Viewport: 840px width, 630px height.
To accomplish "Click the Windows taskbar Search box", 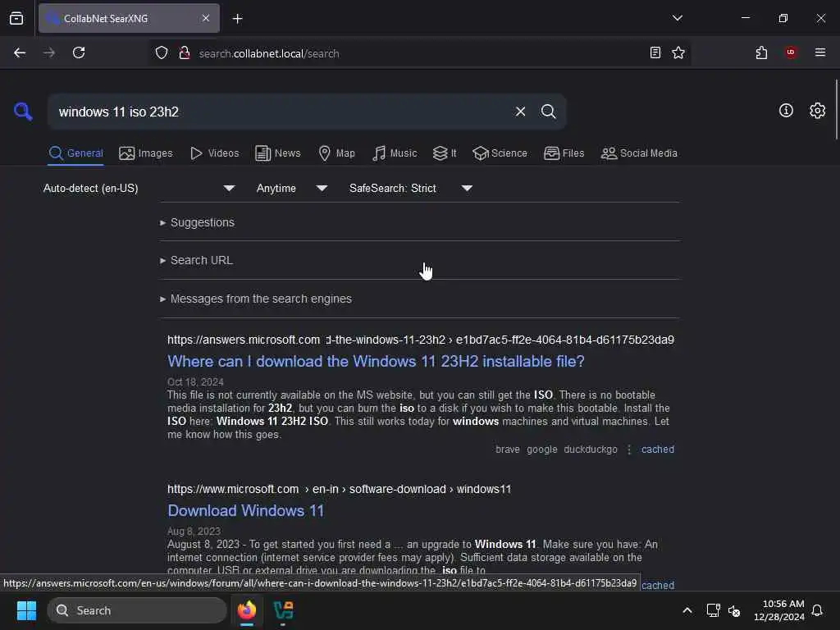I will tap(137, 610).
